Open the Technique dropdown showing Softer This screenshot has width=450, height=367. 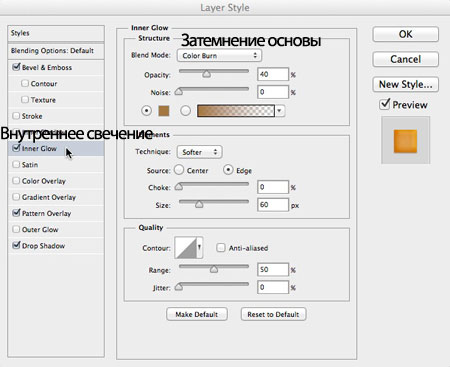[x=199, y=152]
